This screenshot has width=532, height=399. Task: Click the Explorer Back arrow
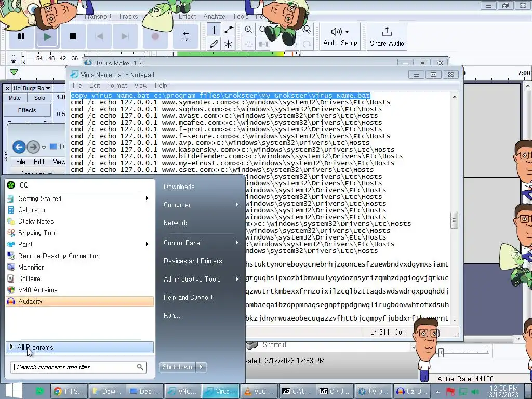coord(19,147)
